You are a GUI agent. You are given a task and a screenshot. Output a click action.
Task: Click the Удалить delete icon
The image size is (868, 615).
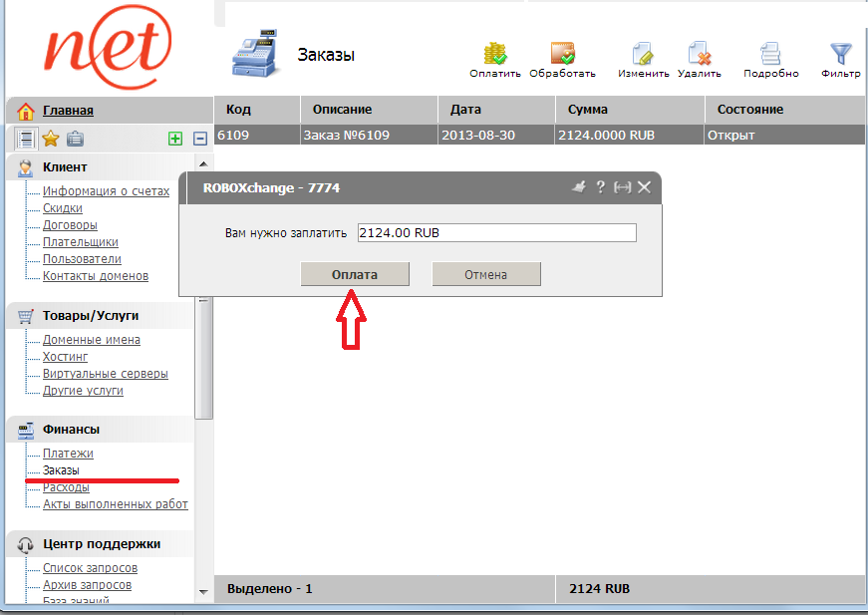click(x=699, y=54)
